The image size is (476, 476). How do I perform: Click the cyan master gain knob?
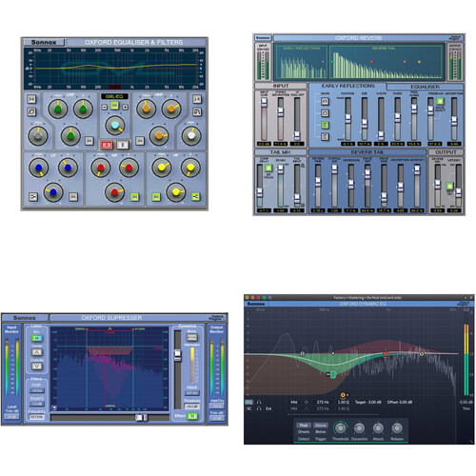(x=115, y=125)
